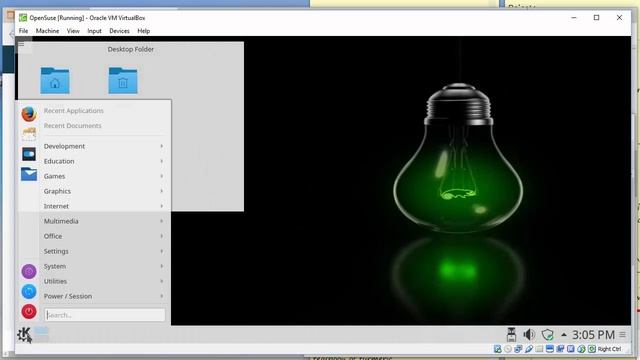Expand the Office submenu arrow
This screenshot has height=360, width=640.
162,236
